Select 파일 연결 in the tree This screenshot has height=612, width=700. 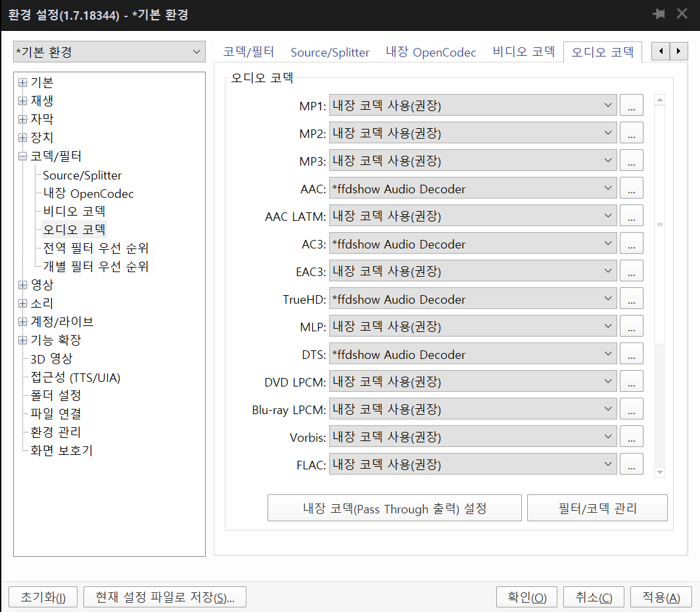coord(56,413)
